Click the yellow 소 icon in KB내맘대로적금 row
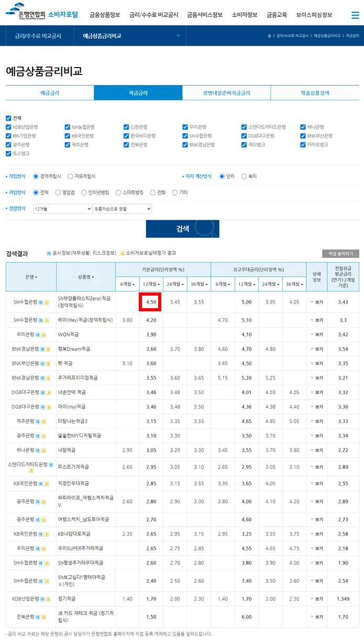The width and height of the screenshot is (364, 641). point(46,534)
